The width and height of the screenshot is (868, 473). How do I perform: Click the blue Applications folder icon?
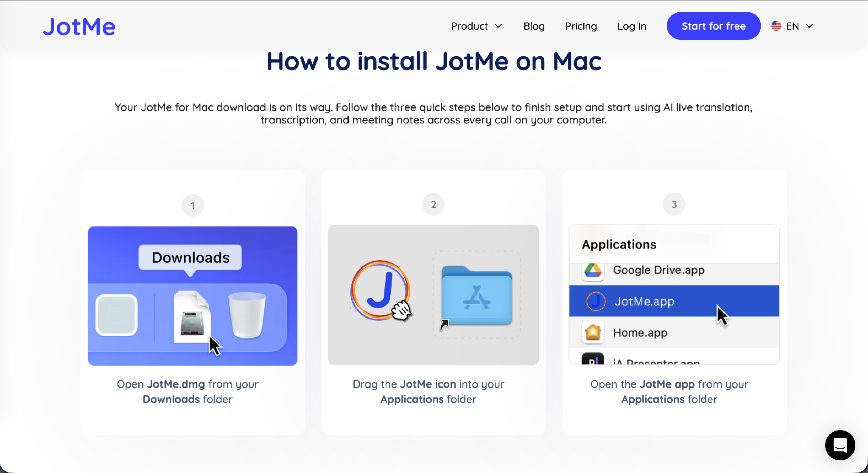click(477, 295)
